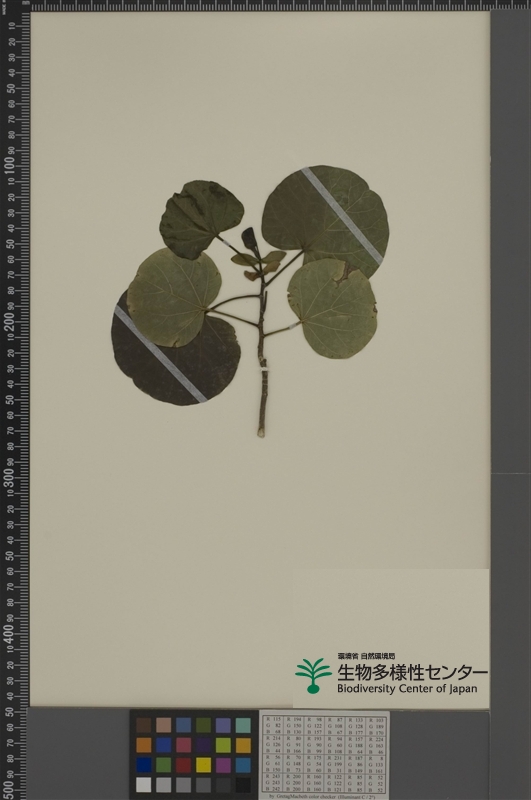Select the yellow swatch on color checker

(203, 765)
